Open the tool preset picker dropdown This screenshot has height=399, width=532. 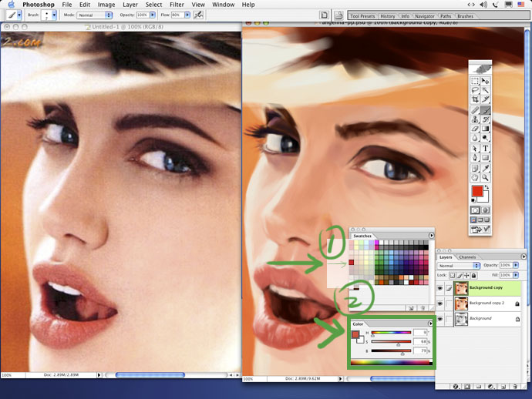19,15
